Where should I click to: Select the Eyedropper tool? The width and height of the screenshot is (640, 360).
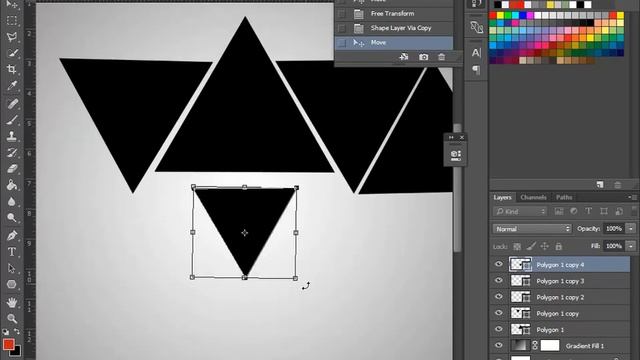pyautogui.click(x=11, y=86)
